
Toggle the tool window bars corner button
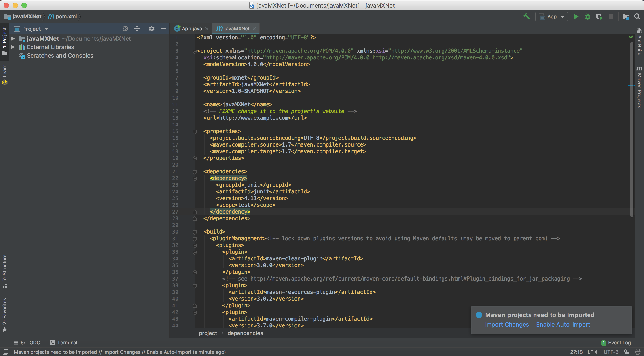[x=5, y=352]
